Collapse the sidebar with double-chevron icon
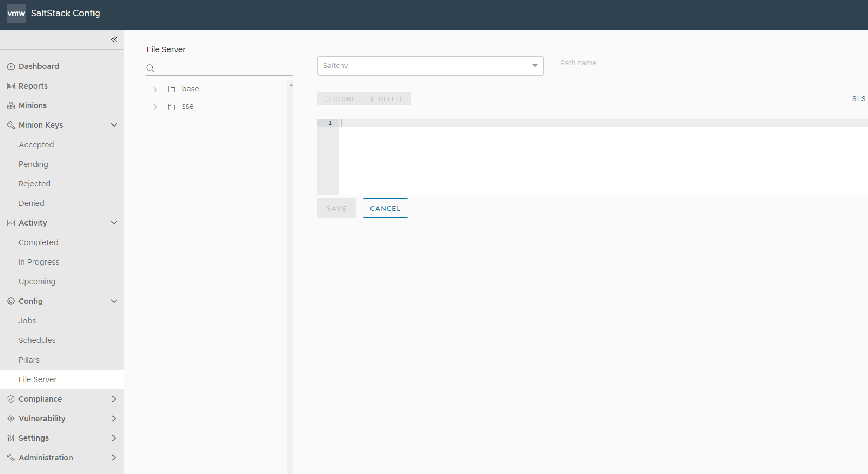 (114, 40)
